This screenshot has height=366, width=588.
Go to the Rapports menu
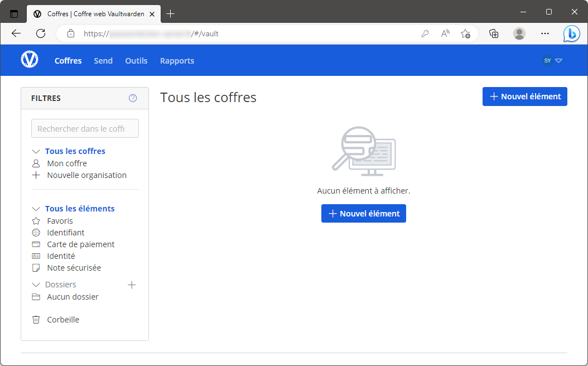(177, 61)
